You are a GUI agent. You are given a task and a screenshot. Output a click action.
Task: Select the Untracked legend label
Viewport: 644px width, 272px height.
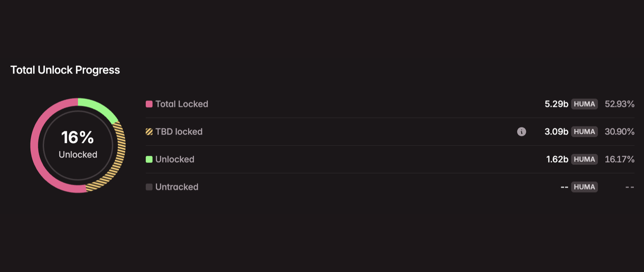click(x=177, y=187)
